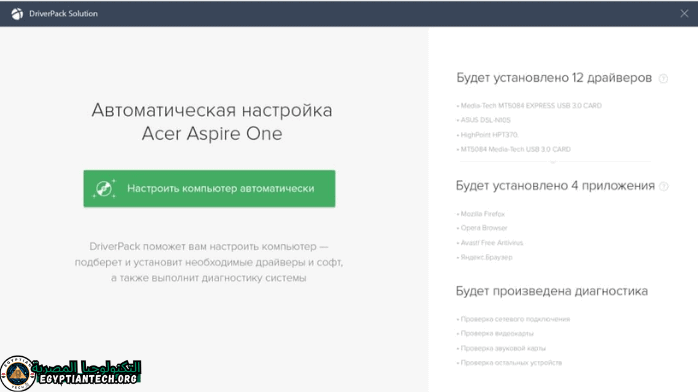698x392 pixels.
Task: Click the disc icon on the green button
Action: 104,189
